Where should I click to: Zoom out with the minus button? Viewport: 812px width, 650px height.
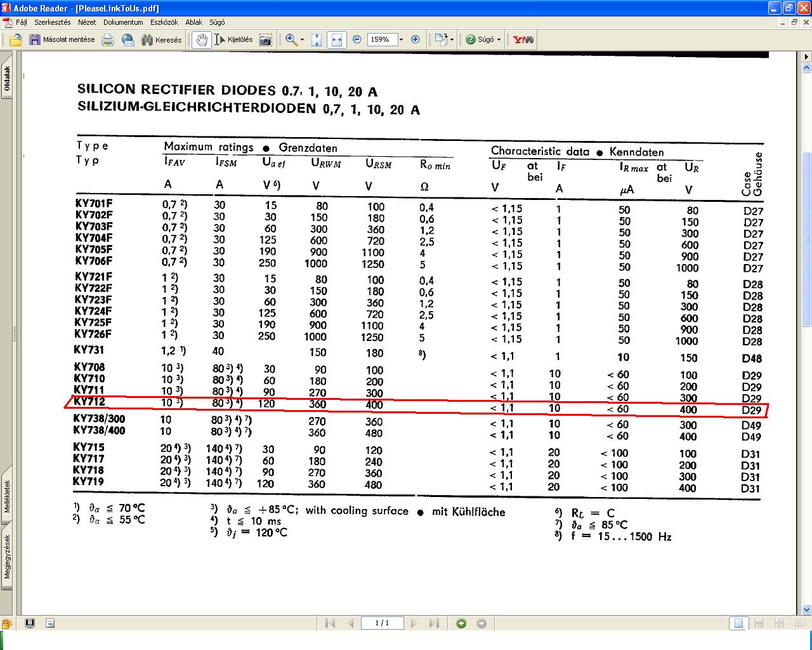point(357,40)
